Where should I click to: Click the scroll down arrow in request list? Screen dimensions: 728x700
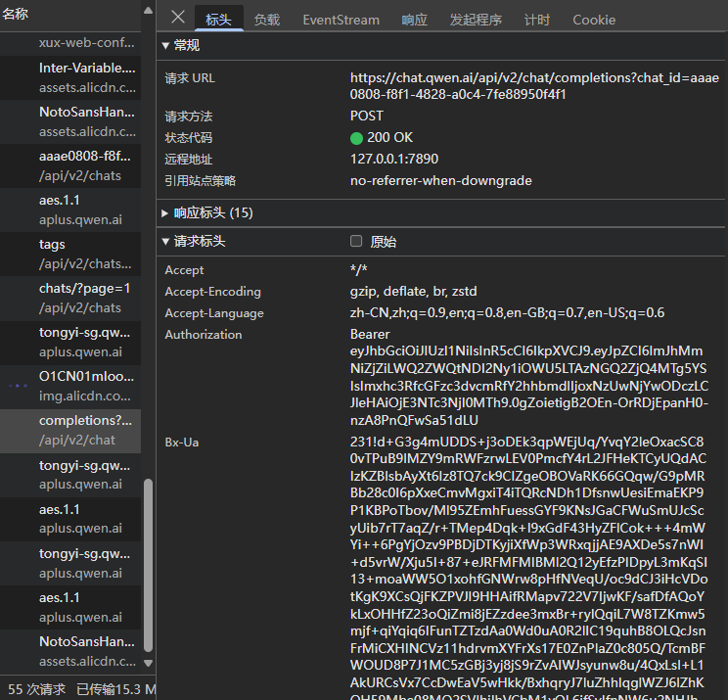(x=149, y=669)
